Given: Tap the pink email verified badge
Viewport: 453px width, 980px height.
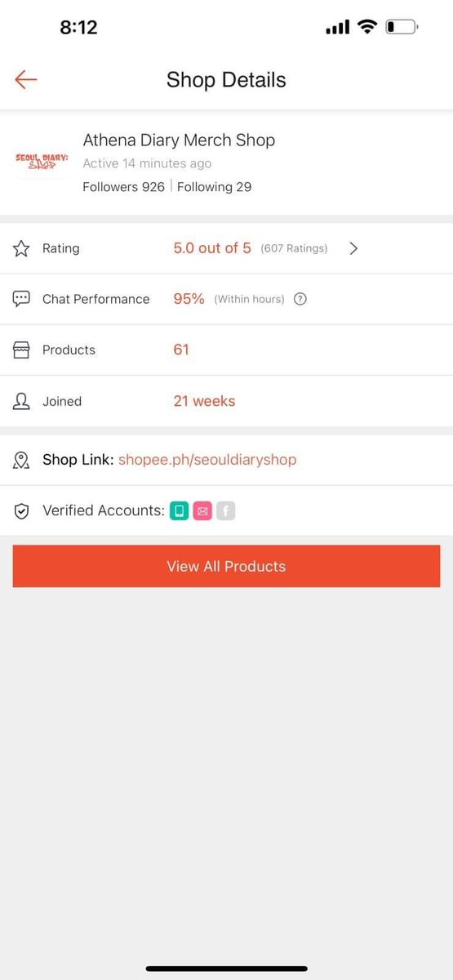Looking at the screenshot, I should point(202,511).
